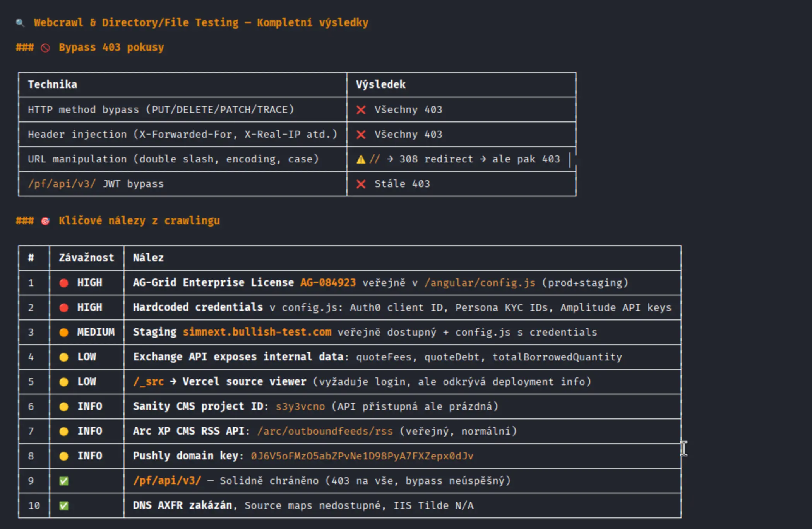Click the target icon beside Klíčové nálezy
The width and height of the screenshot is (812, 529).
[x=45, y=221]
